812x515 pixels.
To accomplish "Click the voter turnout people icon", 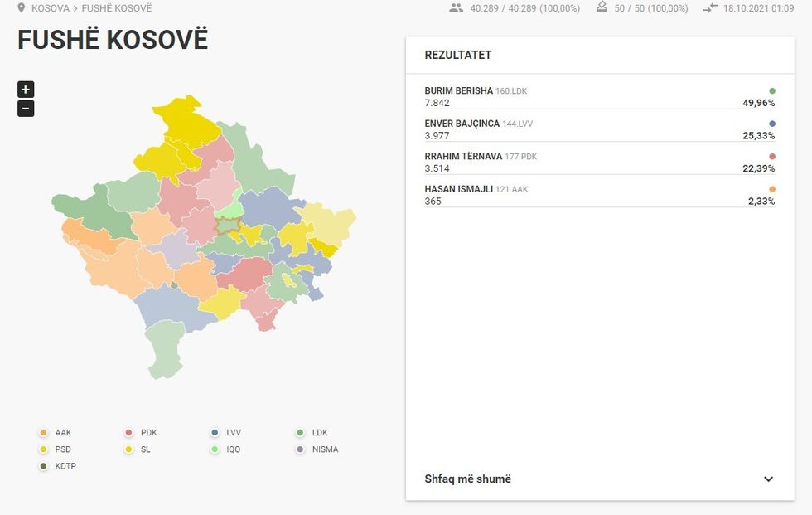I will tap(457, 7).
